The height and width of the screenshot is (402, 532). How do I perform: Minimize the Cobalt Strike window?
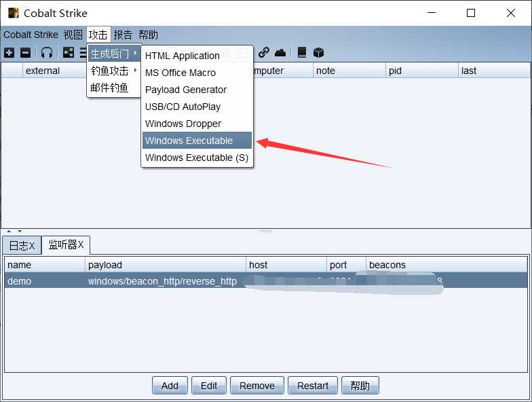coord(432,13)
